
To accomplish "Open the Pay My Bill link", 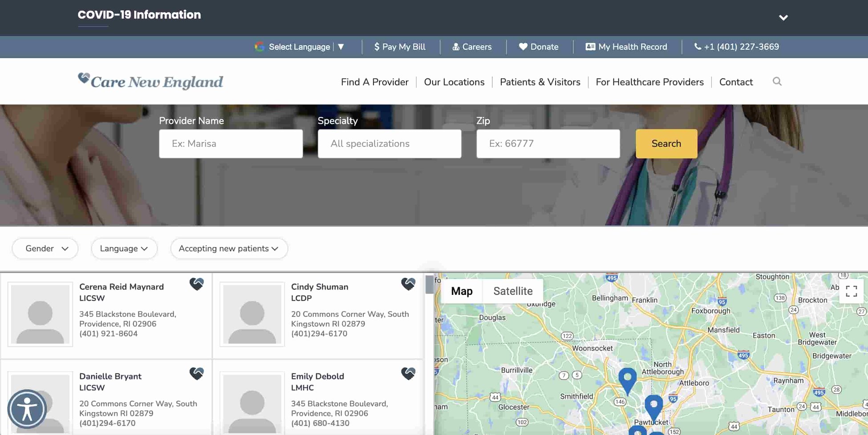I will tap(400, 47).
